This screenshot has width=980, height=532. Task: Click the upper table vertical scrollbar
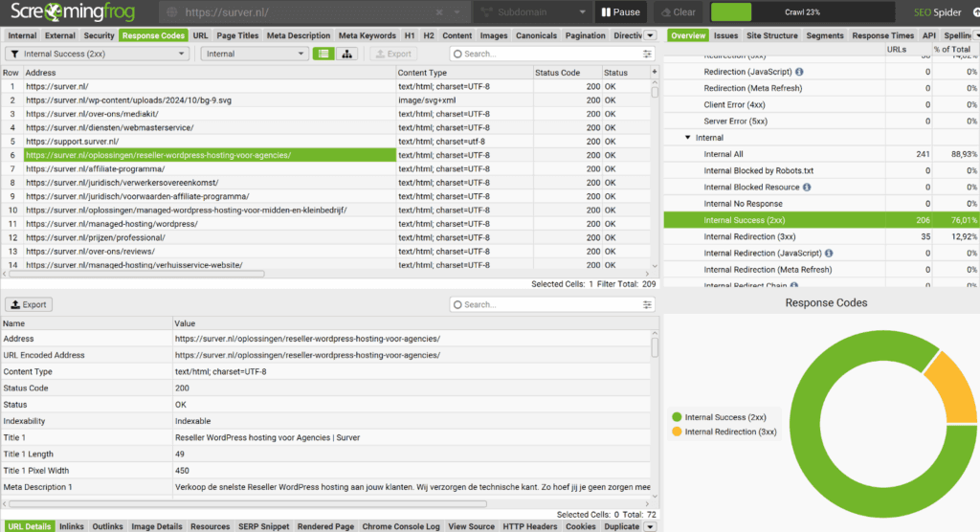click(655, 92)
